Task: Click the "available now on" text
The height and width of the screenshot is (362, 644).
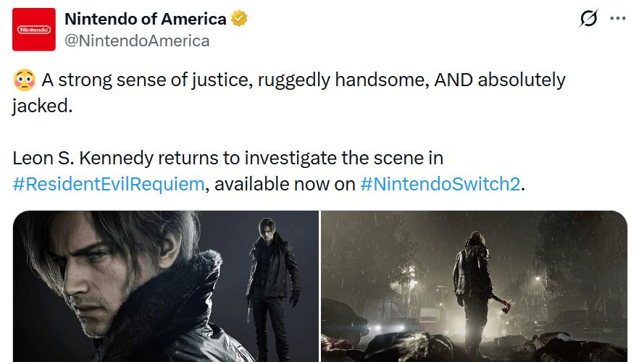Action: tap(285, 184)
